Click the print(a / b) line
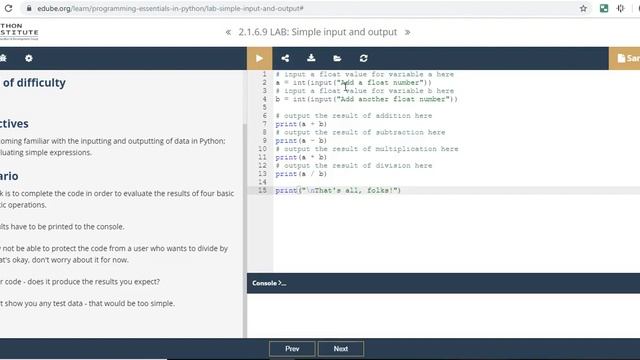The width and height of the screenshot is (640, 360). [301, 174]
